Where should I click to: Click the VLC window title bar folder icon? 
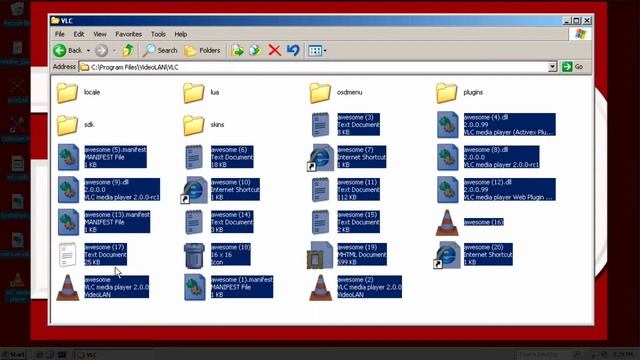(x=55, y=20)
